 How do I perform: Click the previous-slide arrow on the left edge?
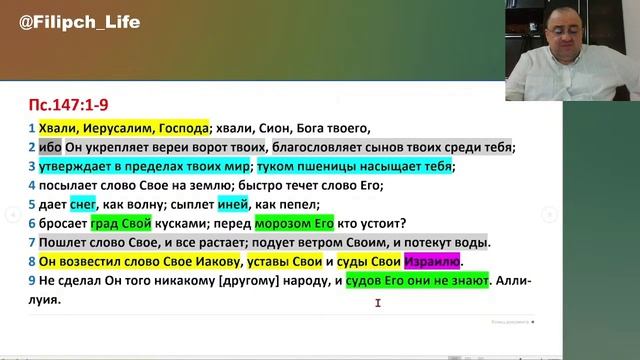(13, 214)
